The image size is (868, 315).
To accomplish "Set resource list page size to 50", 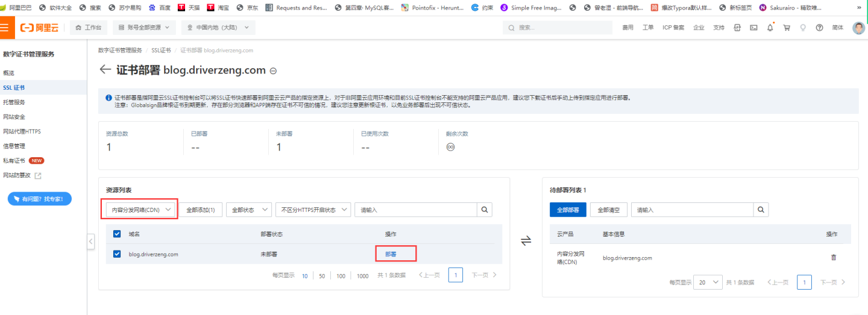I will tap(322, 275).
